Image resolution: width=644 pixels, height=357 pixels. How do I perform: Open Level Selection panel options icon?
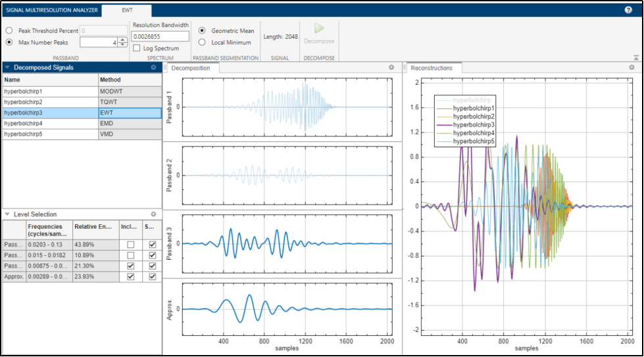153,214
